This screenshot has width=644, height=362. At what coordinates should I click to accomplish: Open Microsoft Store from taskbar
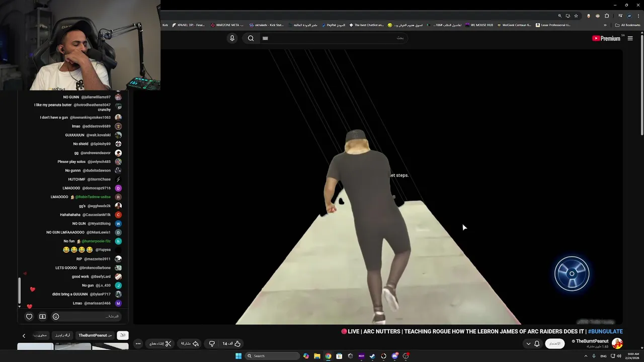[x=339, y=356]
